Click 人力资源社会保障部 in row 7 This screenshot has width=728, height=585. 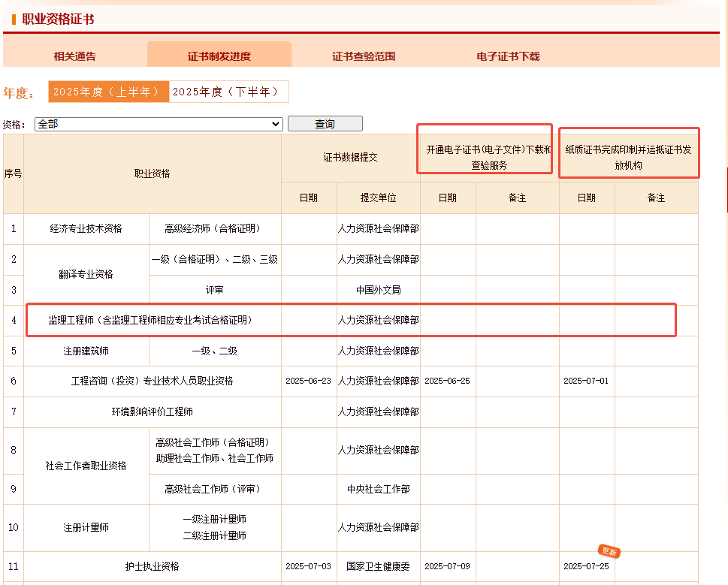coord(379,412)
